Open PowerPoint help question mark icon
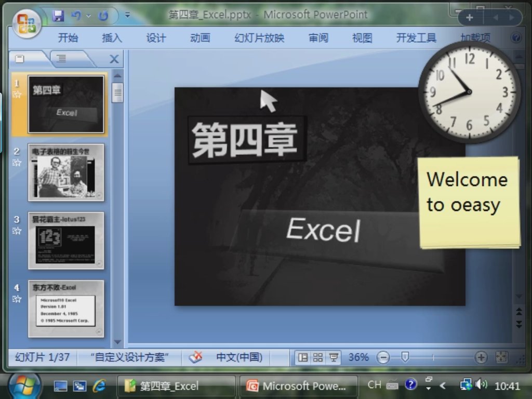The width and height of the screenshot is (532, 399). [516, 37]
